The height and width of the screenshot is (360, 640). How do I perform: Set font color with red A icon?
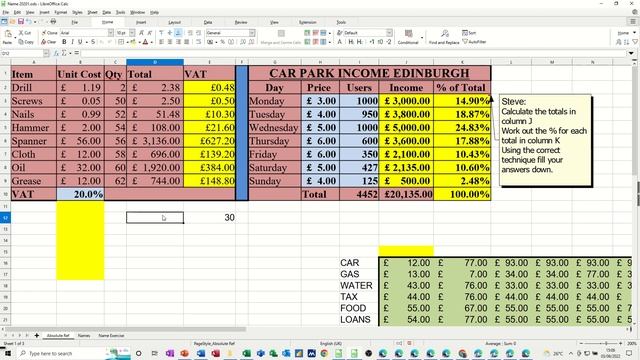(x=145, y=42)
